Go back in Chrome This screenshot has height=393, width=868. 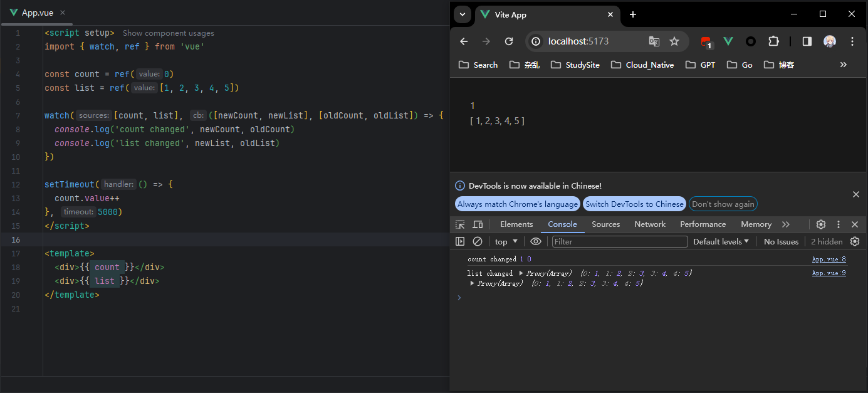(464, 41)
